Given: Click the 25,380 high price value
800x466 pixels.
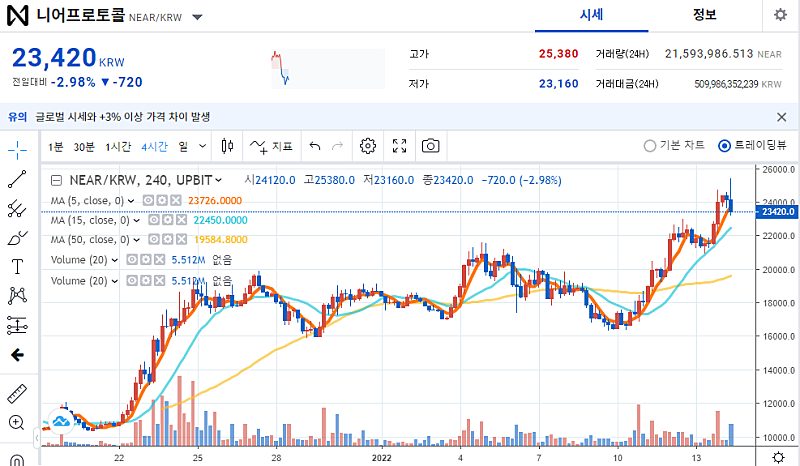Looking at the screenshot, I should pos(559,54).
